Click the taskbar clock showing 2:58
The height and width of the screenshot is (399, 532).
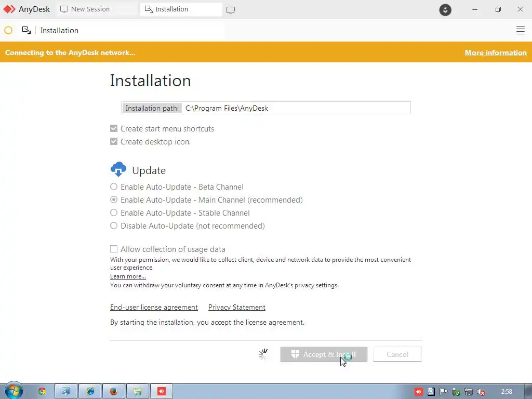click(x=507, y=392)
